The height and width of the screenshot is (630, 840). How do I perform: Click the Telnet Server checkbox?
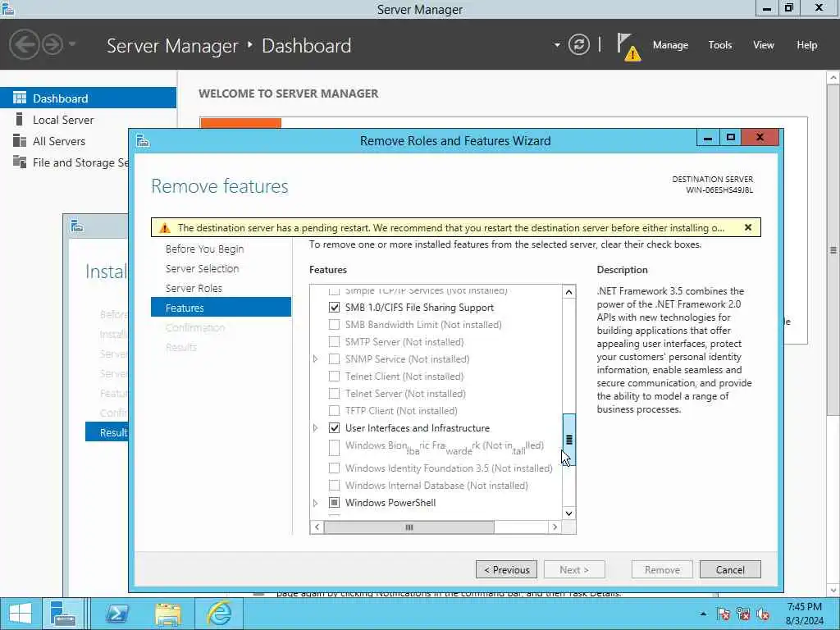tap(335, 393)
